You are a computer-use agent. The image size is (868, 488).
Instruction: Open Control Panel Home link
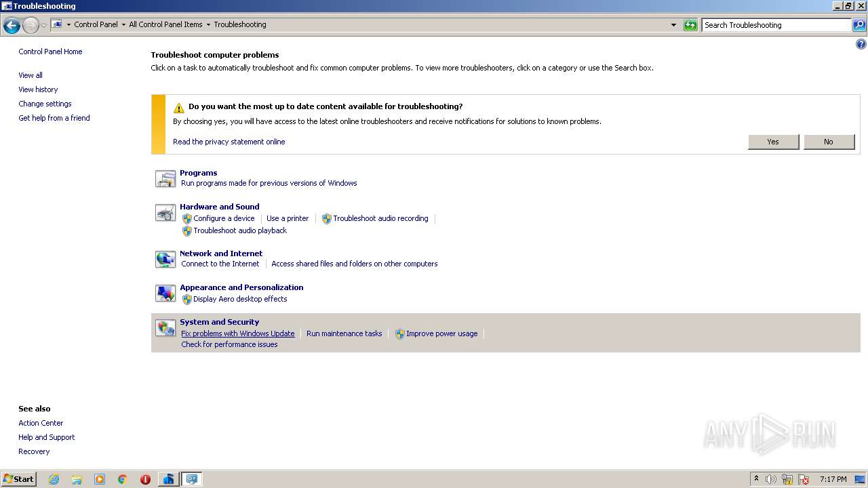(x=50, y=52)
